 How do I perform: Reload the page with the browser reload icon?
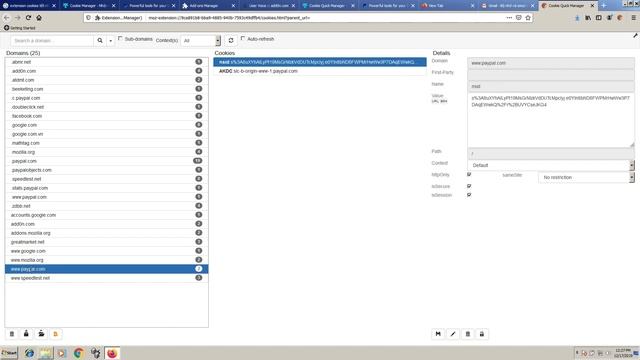pyautogui.click(x=28, y=18)
